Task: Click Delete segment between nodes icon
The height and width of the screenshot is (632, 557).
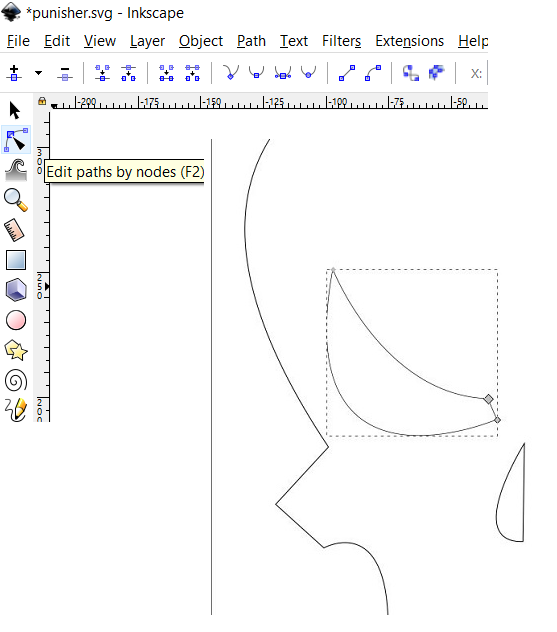Action: tap(192, 73)
